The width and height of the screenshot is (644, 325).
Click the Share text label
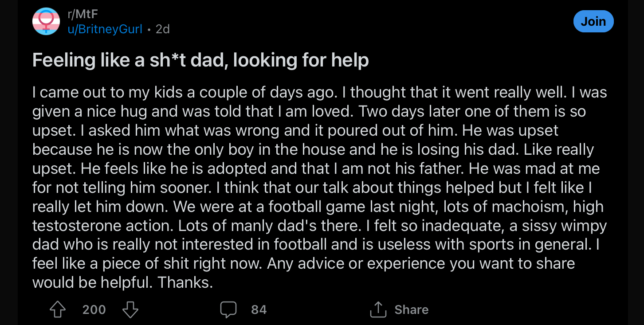click(x=412, y=309)
